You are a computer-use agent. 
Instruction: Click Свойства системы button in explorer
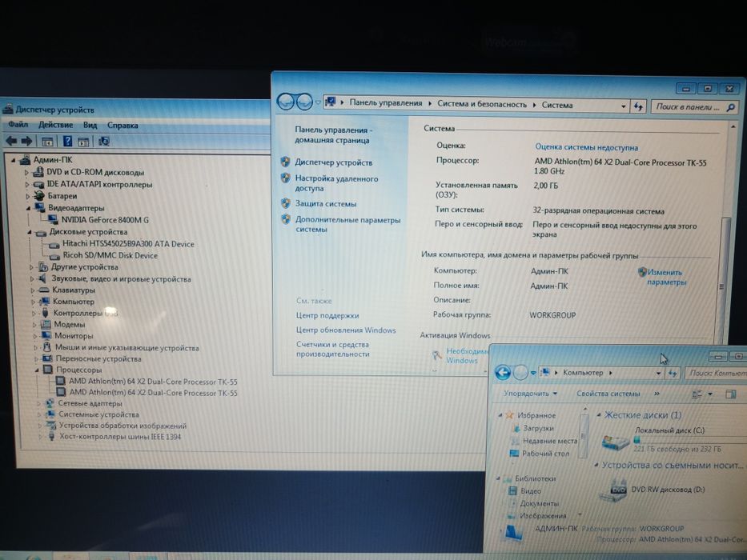pyautogui.click(x=608, y=394)
